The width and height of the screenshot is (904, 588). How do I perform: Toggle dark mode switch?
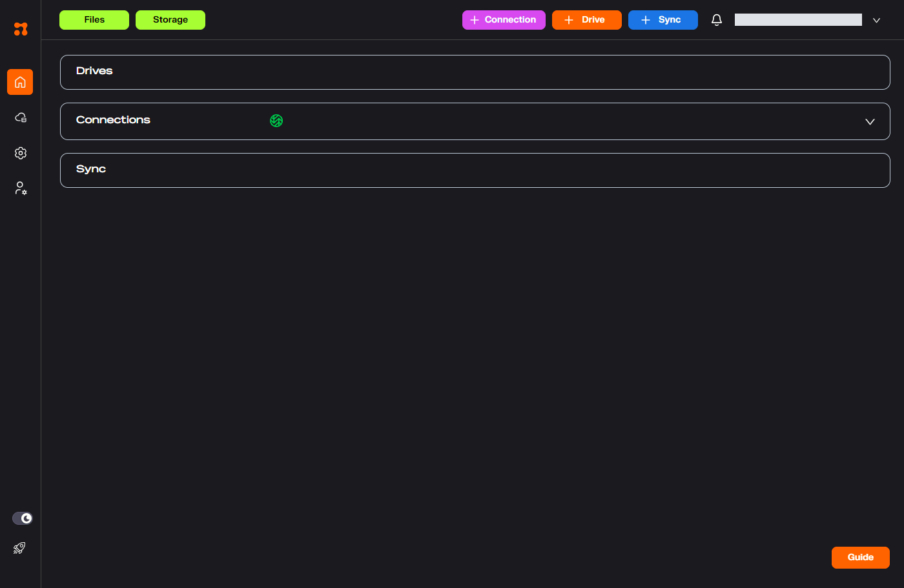click(x=23, y=518)
